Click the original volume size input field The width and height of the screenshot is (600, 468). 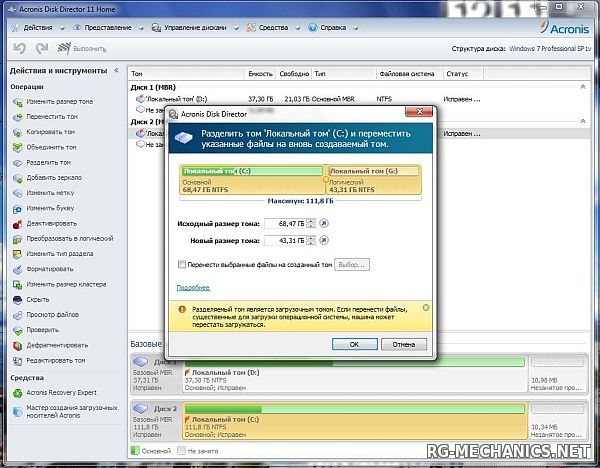click(x=285, y=223)
